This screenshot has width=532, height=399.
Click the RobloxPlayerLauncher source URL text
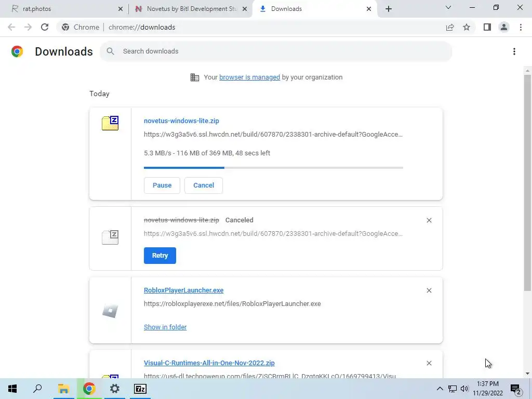[232, 303]
